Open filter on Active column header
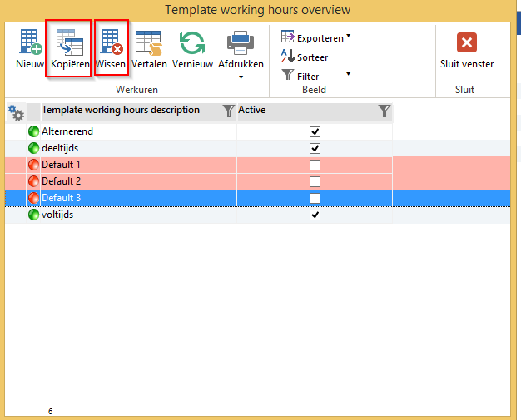The image size is (521, 420). (x=384, y=111)
